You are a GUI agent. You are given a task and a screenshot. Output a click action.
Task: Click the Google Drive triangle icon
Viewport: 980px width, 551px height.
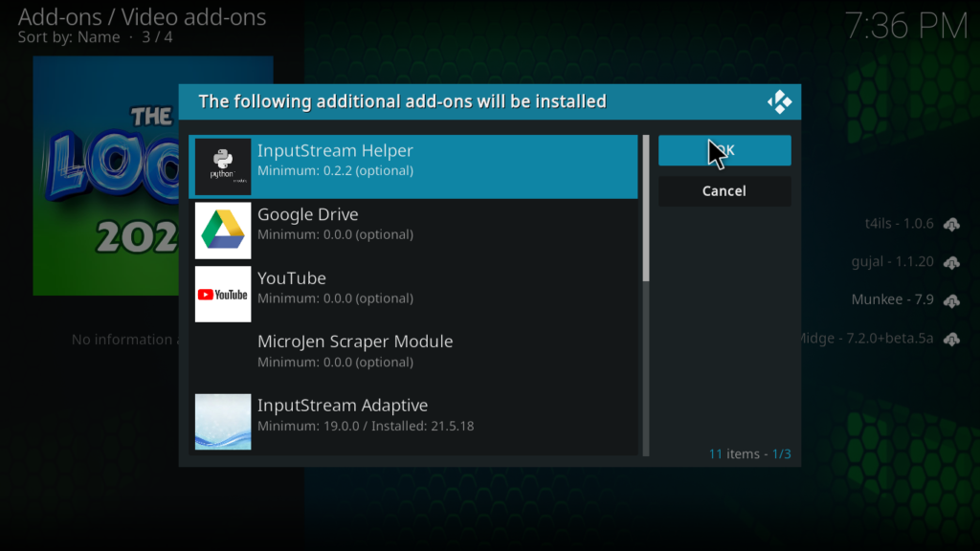(x=223, y=231)
